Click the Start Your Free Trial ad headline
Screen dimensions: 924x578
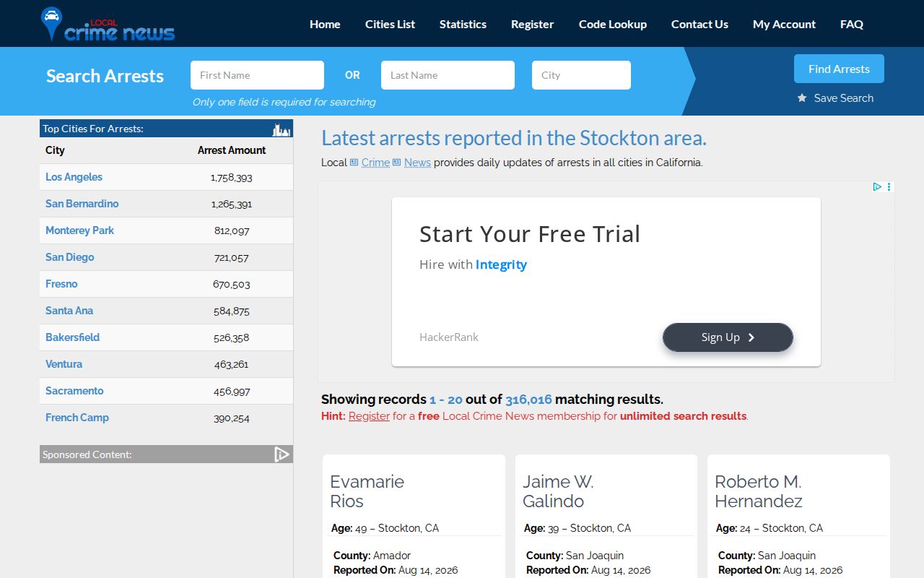point(530,234)
